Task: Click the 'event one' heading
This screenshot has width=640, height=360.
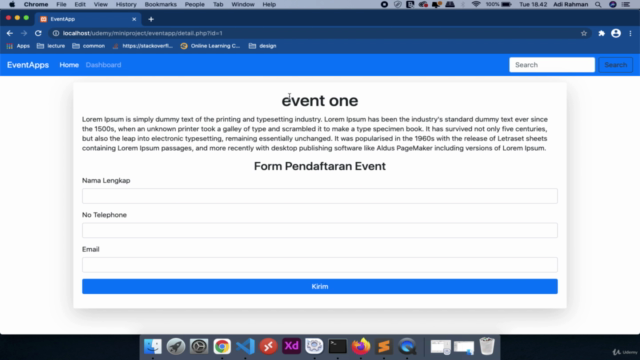Action: pos(320,100)
